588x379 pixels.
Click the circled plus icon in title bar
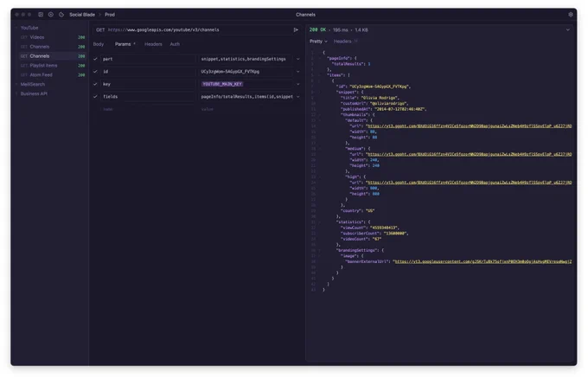[51, 15]
